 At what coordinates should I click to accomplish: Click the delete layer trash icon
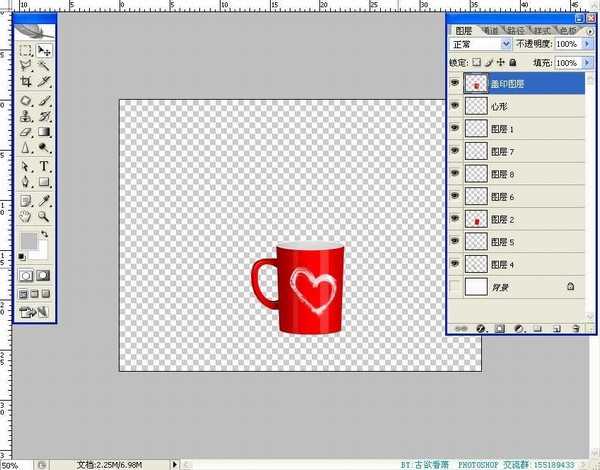click(576, 328)
